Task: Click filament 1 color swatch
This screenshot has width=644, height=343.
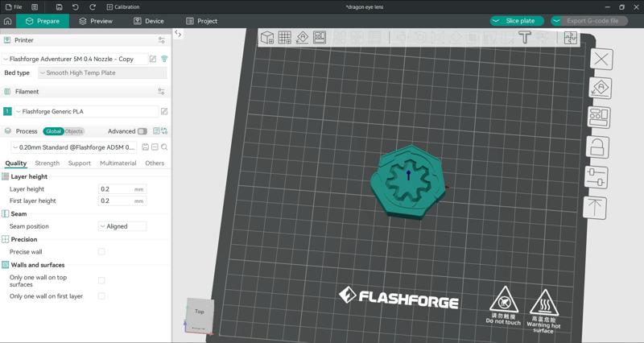Action: (x=7, y=111)
